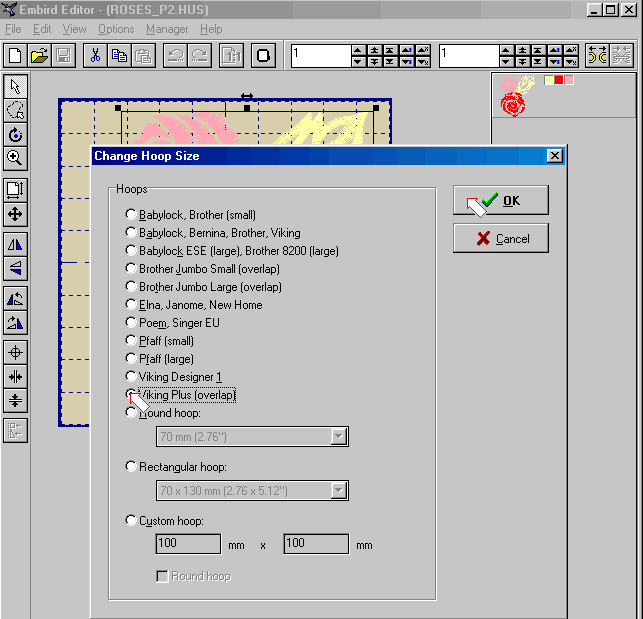Click the roses design thumbnail preview
Screen dimensions: 643x619
coord(517,96)
